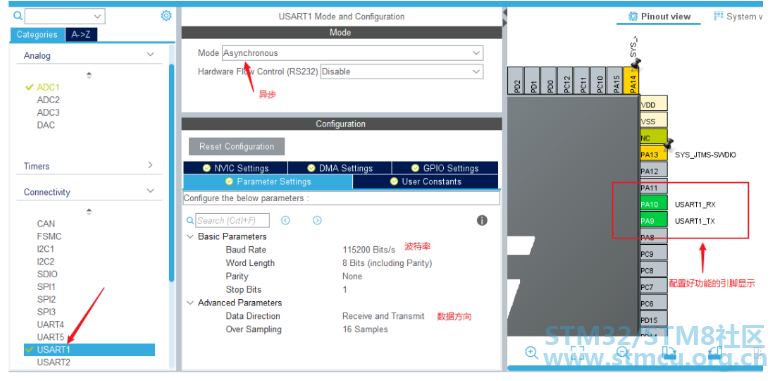Select USART2 in Connectivity list
Image resolution: width=776 pixels, height=381 pixels.
(x=53, y=362)
